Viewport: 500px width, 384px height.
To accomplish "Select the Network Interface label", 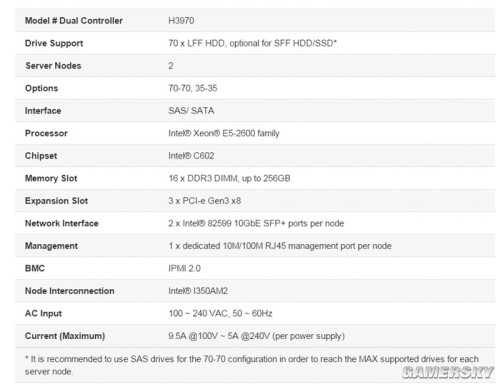I will [x=62, y=223].
